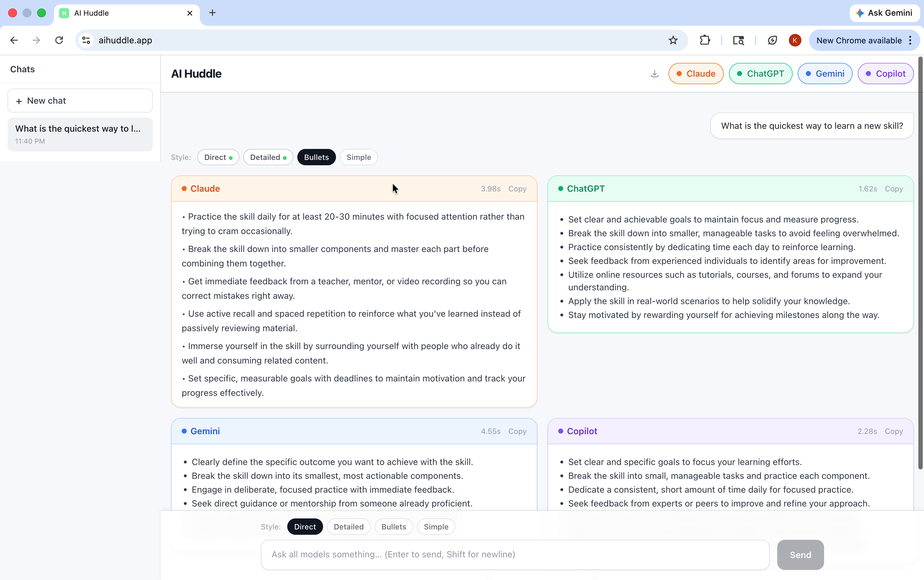Reload the aihuddle.app page
Image resolution: width=924 pixels, height=580 pixels.
tap(59, 40)
